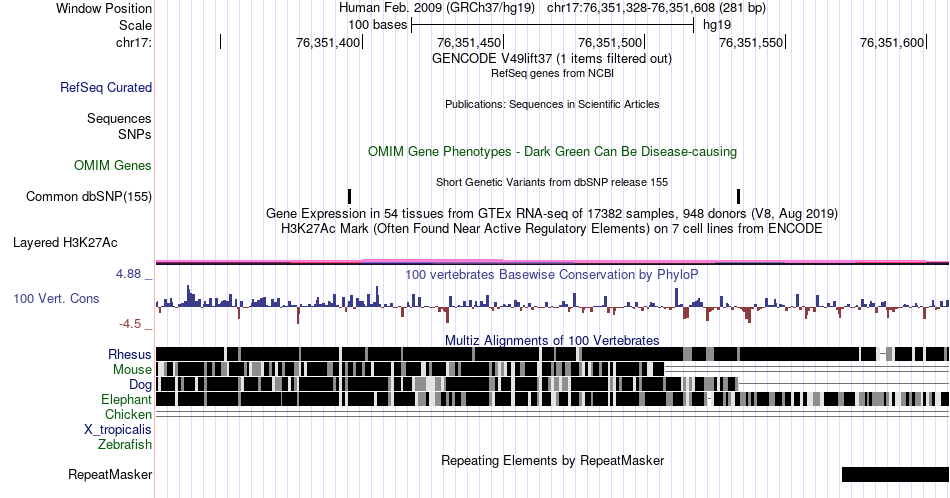Click the 76,351,400 ruler position

(328, 42)
